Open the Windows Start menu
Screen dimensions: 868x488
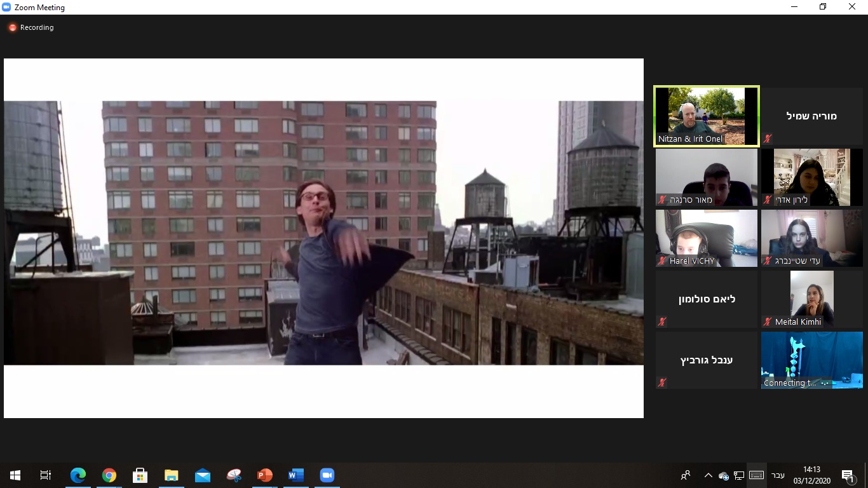15,475
